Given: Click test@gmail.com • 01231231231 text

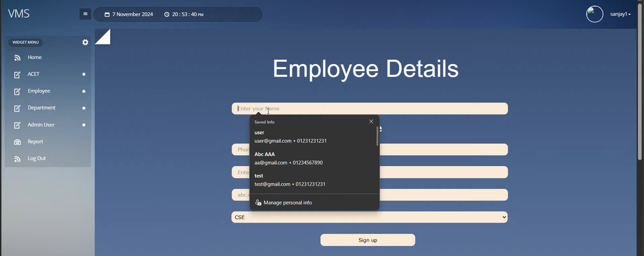Looking at the screenshot, I should 290,184.
